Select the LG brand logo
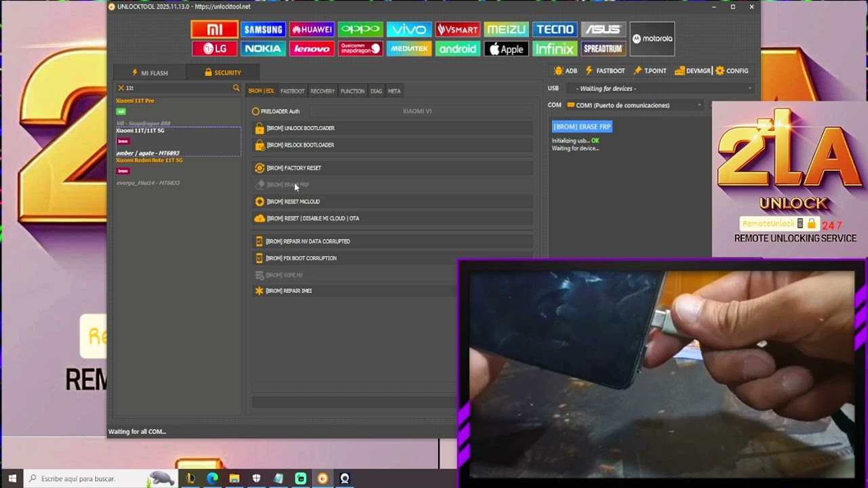The width and height of the screenshot is (868, 488). tap(214, 49)
